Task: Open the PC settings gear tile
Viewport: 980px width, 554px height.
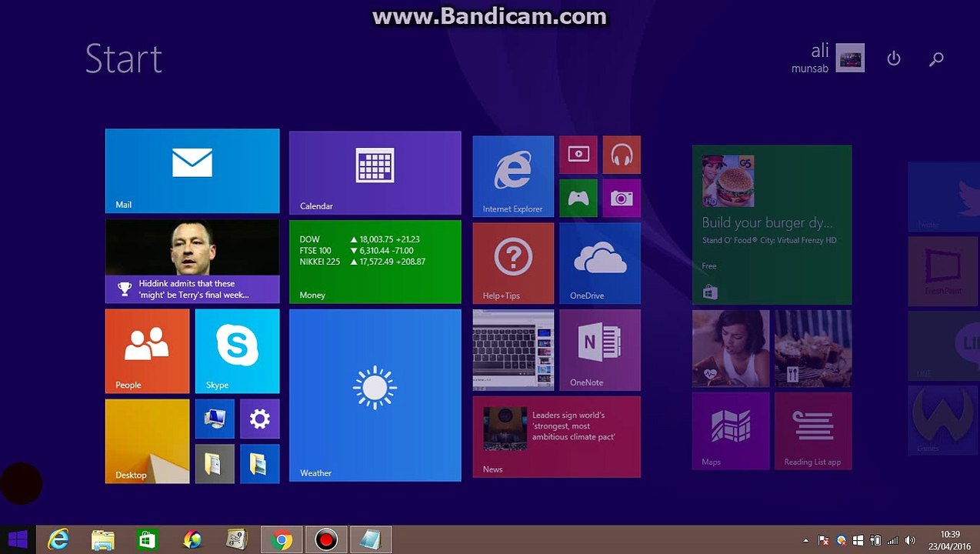Action: point(259,419)
